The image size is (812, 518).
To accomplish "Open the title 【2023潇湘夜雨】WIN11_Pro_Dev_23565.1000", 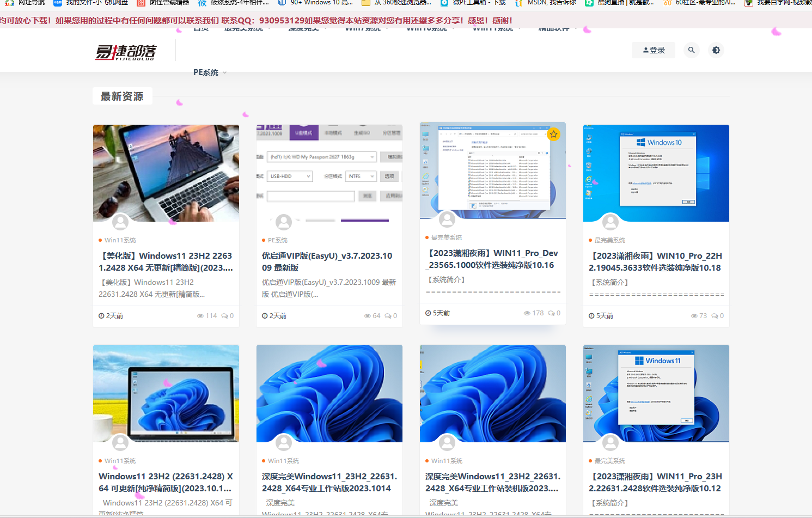I will click(492, 259).
